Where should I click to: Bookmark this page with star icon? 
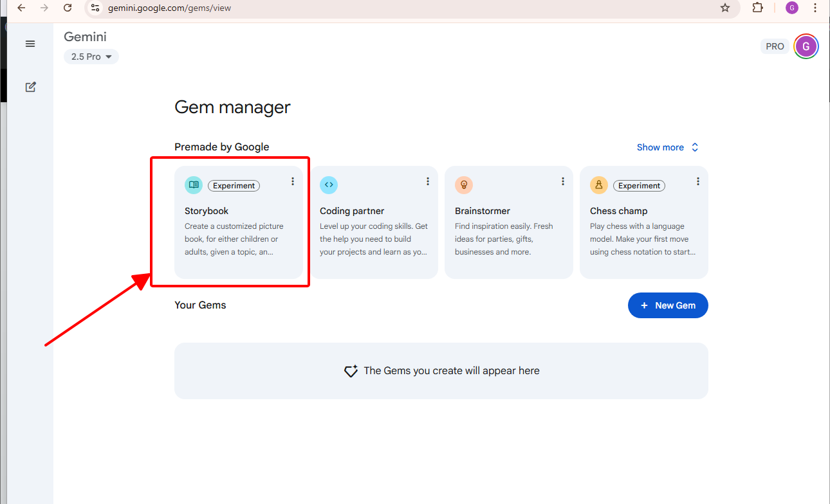click(x=725, y=8)
